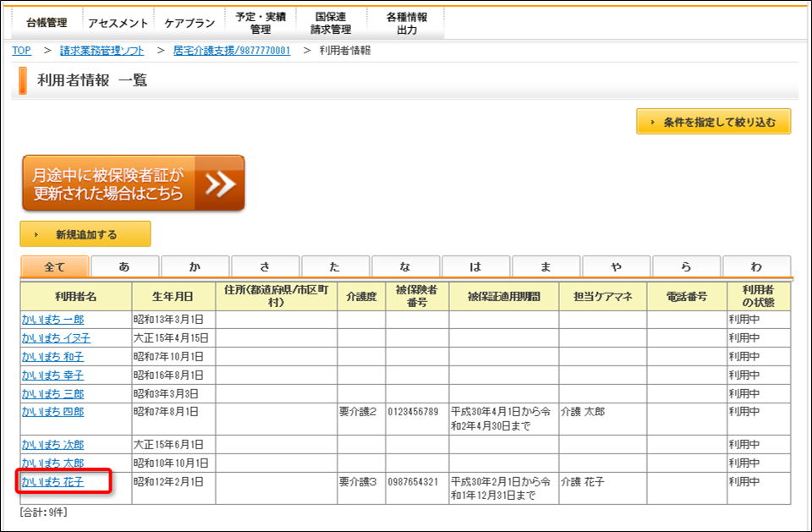Select the た tab

click(336, 266)
